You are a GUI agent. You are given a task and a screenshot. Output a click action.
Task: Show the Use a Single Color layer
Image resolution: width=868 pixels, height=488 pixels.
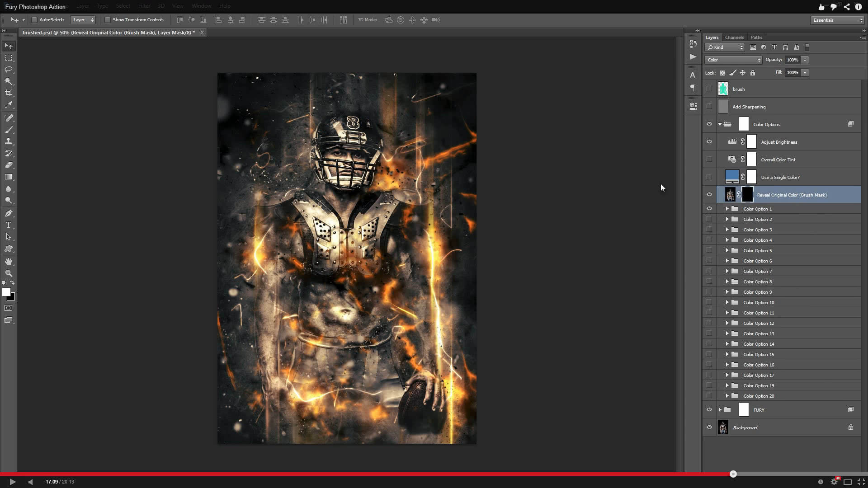click(x=709, y=177)
